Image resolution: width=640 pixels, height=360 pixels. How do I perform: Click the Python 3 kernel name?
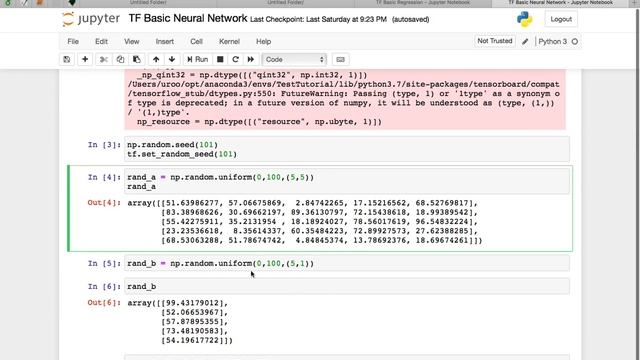pyautogui.click(x=552, y=42)
